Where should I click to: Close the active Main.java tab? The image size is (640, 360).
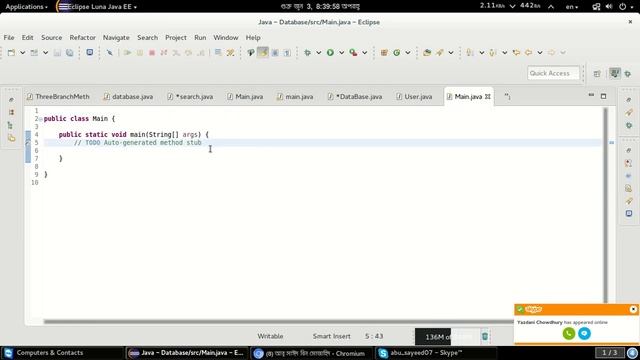click(x=487, y=97)
